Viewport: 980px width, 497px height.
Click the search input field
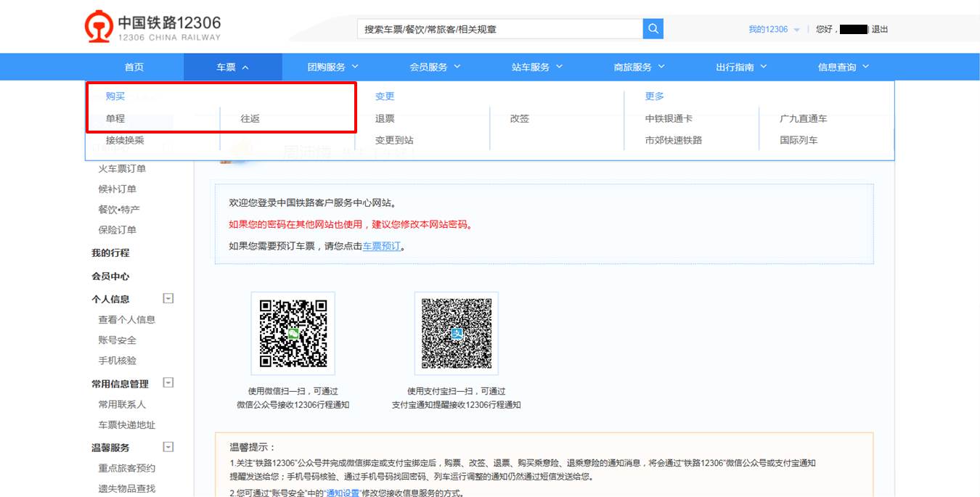pos(499,29)
